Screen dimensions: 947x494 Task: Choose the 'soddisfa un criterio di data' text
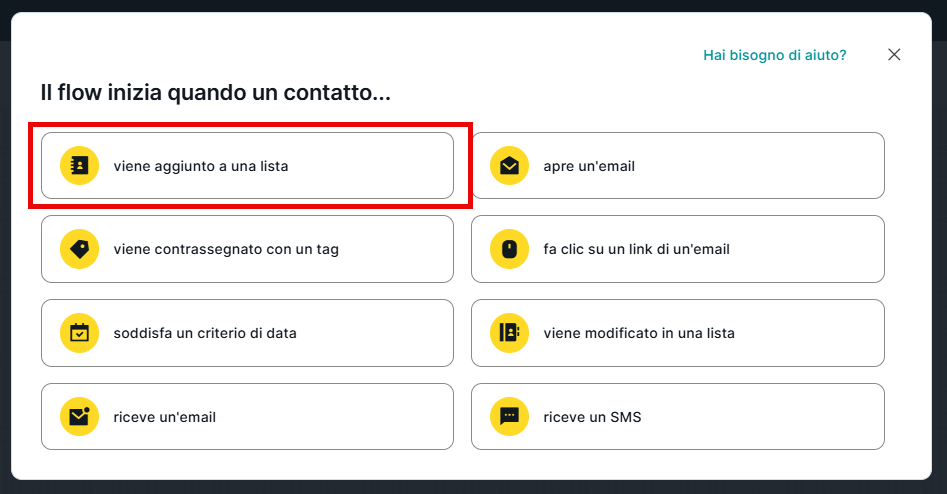(204, 333)
